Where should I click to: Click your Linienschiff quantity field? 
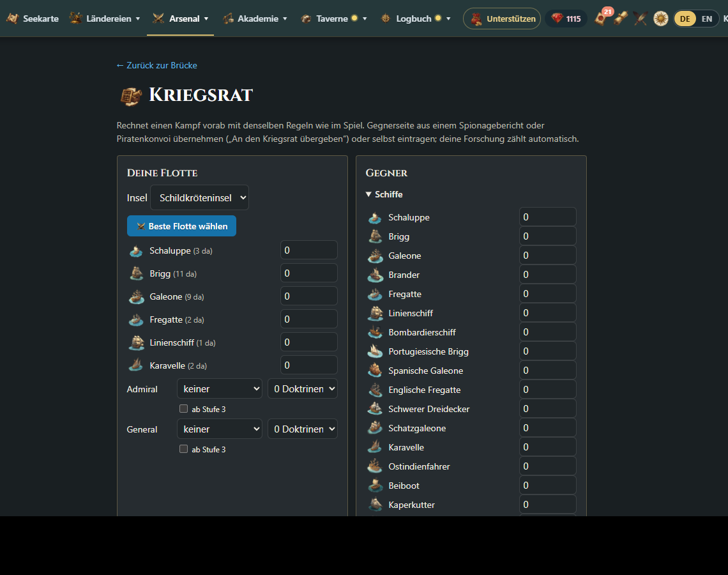coord(308,342)
